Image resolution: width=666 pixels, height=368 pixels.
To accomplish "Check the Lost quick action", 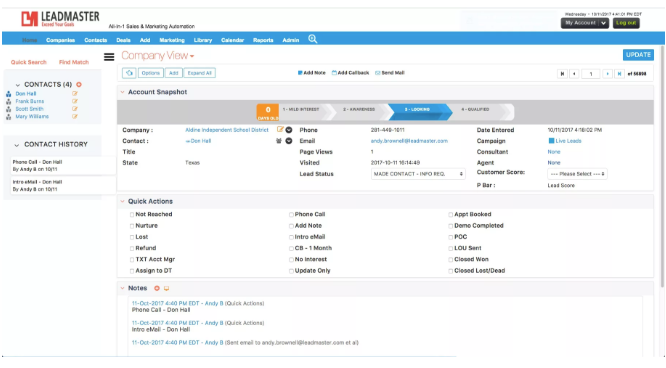I will coord(132,237).
